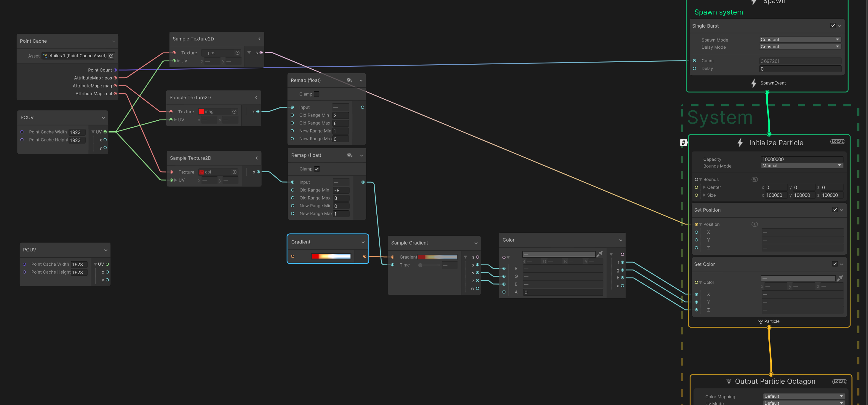Image resolution: width=868 pixels, height=405 pixels.
Task: Select the eyedropper in the Color node
Action: click(x=600, y=254)
